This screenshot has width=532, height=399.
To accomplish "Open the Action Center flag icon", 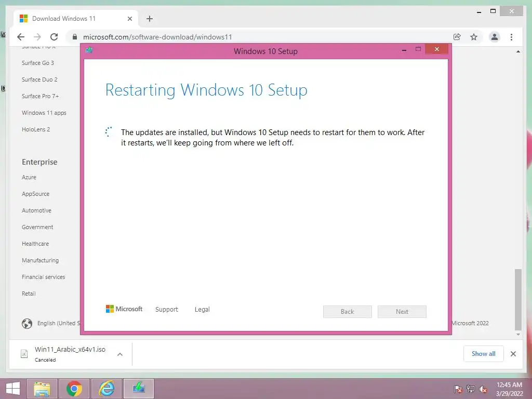I will 458,389.
